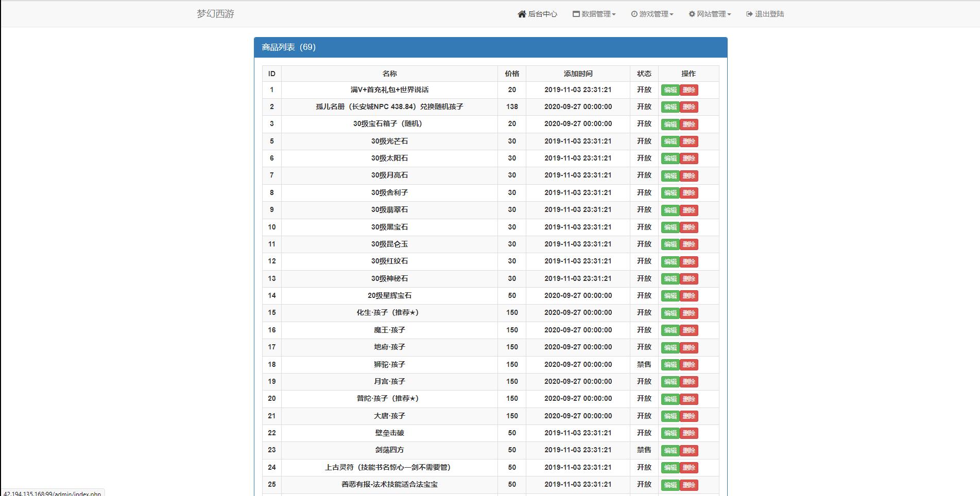This screenshot has width=980, height=496.
Task: Click 梦幻西游 brand link in navbar
Action: tap(214, 14)
